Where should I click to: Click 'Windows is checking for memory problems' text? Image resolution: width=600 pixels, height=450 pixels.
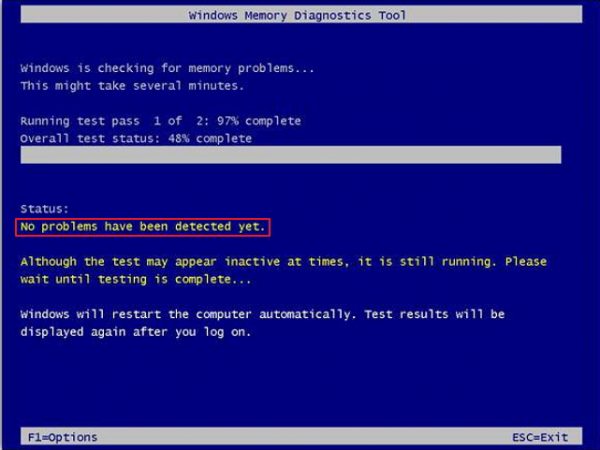(167, 68)
